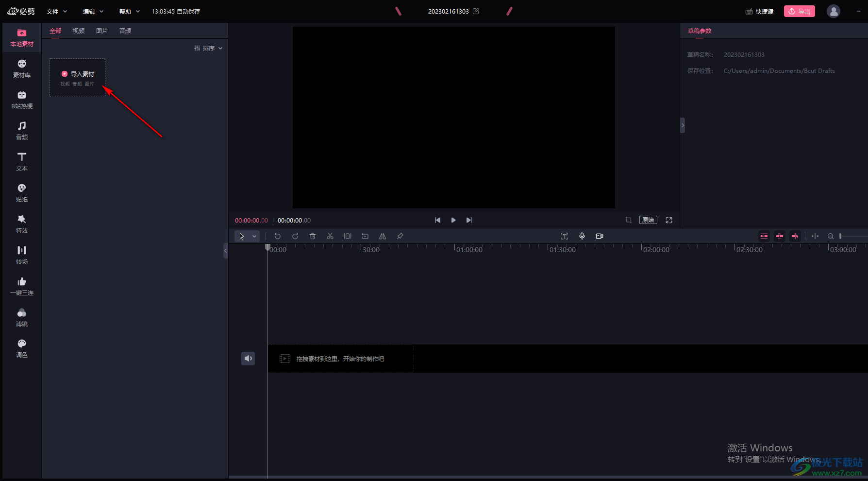Open the 调色 color grading panel
The height and width of the screenshot is (481, 868).
coord(22,349)
